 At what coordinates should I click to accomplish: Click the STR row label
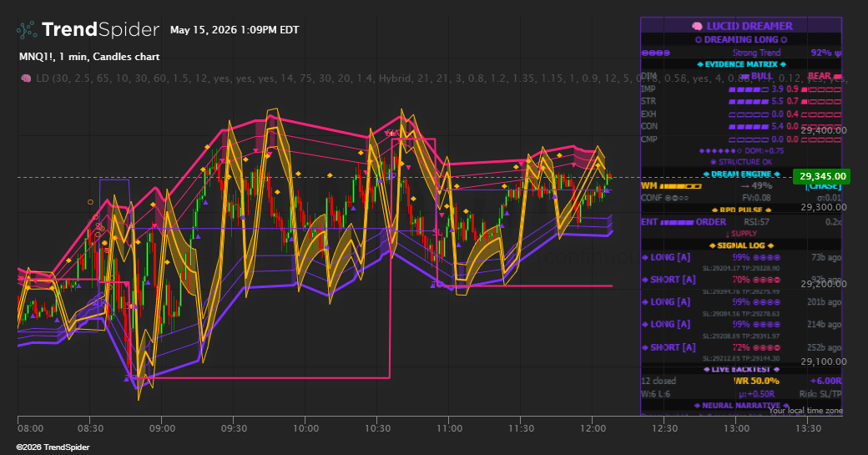(x=648, y=101)
